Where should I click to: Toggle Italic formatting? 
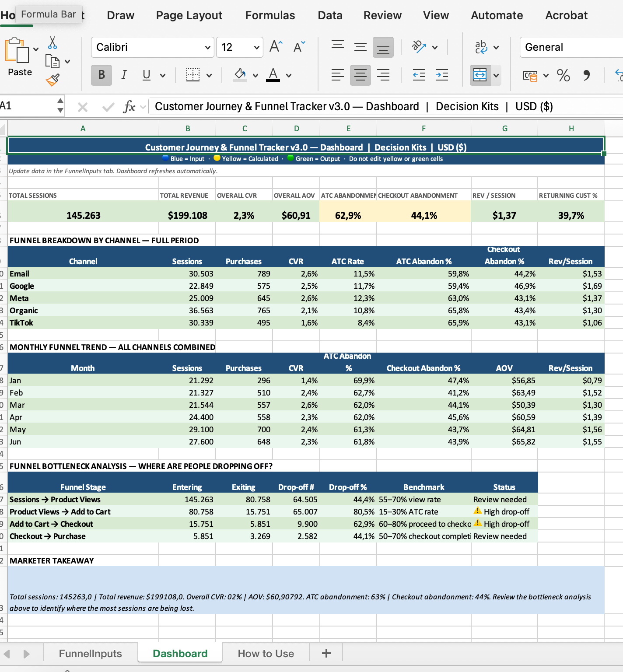click(124, 75)
